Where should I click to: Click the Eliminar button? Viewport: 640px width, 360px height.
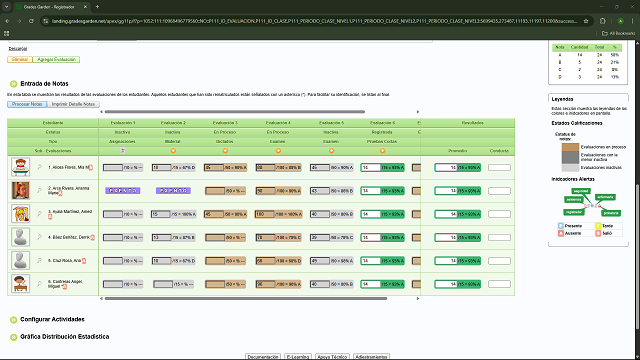20,60
